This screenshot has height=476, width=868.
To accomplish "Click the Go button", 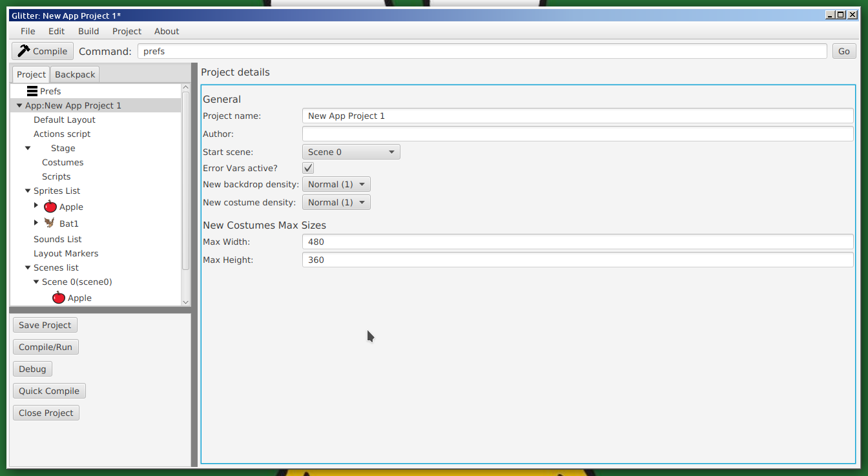I will point(843,51).
